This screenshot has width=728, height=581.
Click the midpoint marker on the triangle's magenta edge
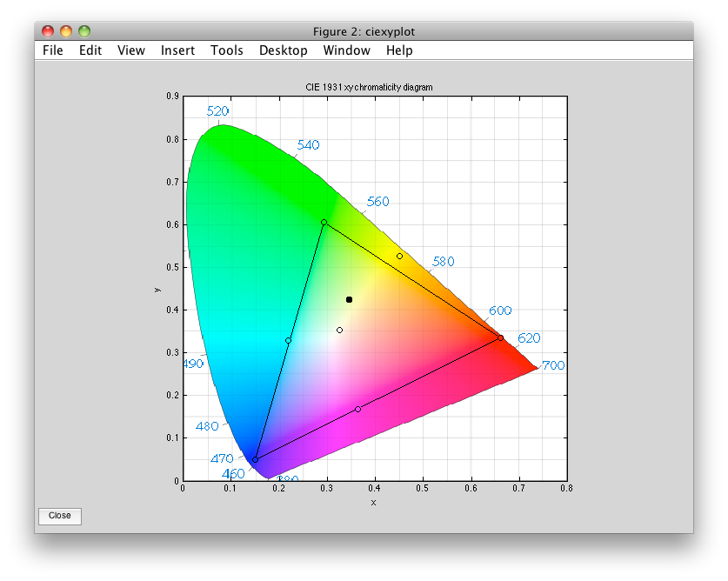click(357, 409)
